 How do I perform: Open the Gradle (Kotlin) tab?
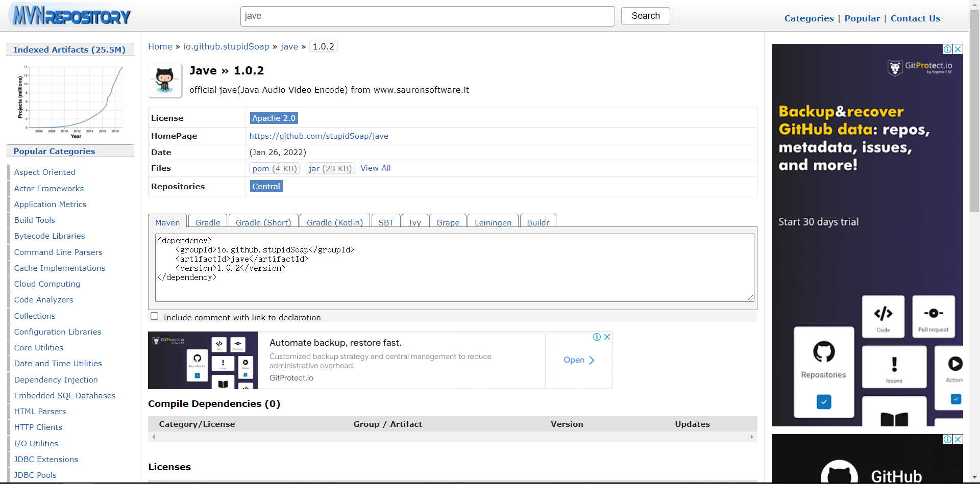(335, 222)
